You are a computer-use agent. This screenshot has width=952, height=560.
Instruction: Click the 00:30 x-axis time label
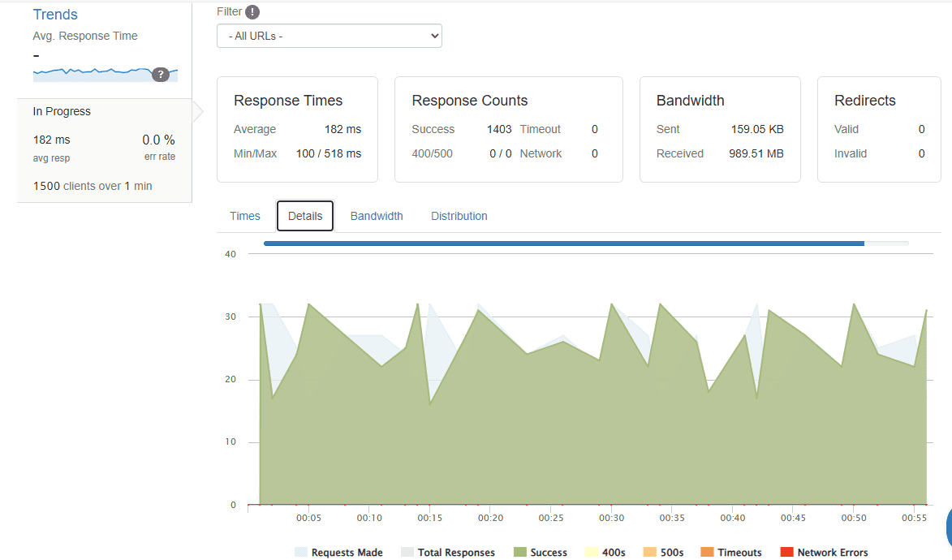(611, 518)
